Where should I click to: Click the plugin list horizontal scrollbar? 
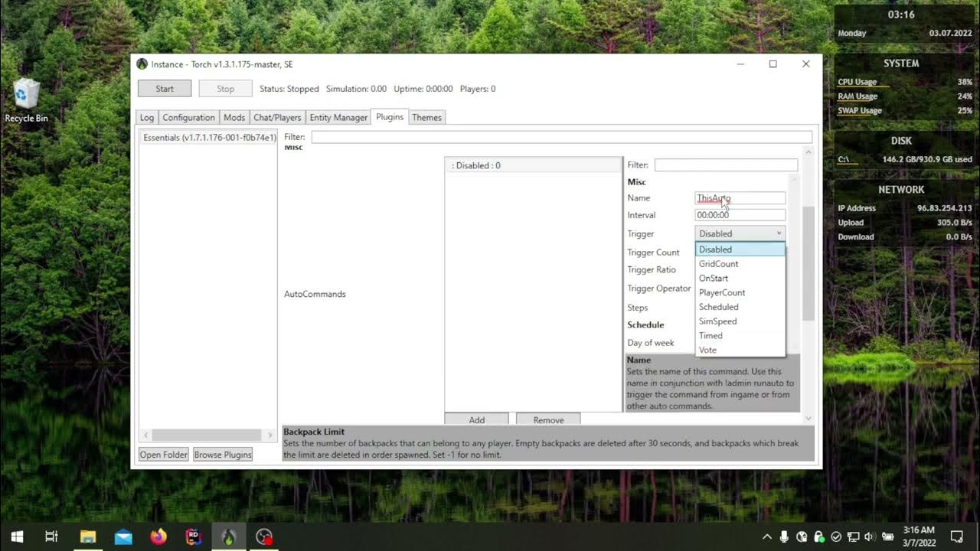(x=207, y=435)
